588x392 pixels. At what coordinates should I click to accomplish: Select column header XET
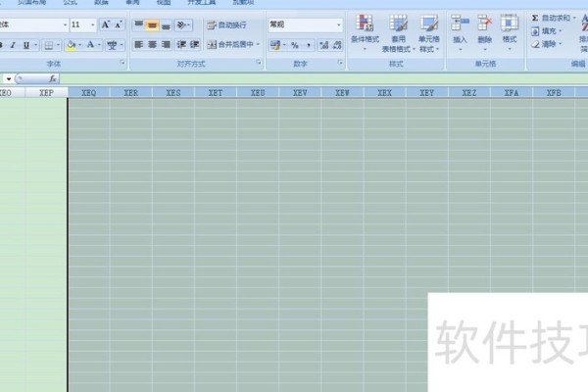coord(216,93)
